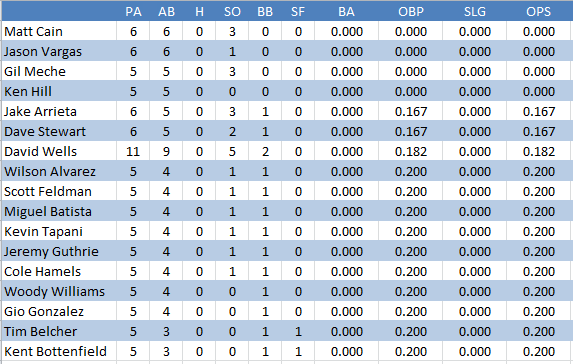Screen dimensions: 573x364
Task: Select Jason Vargas name cell
Action: 59,52
